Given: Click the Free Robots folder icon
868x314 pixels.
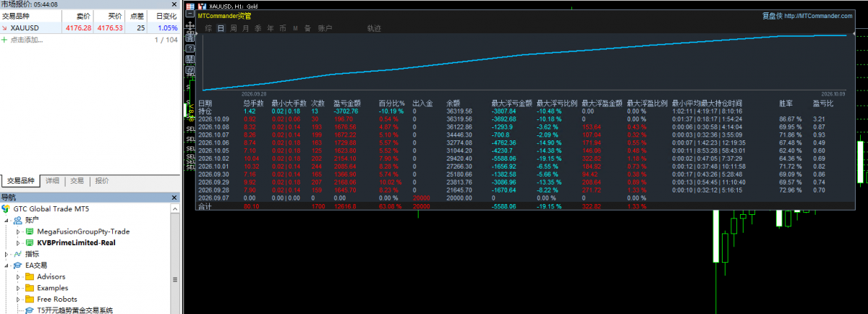Looking at the screenshot, I should pyautogui.click(x=30, y=299).
